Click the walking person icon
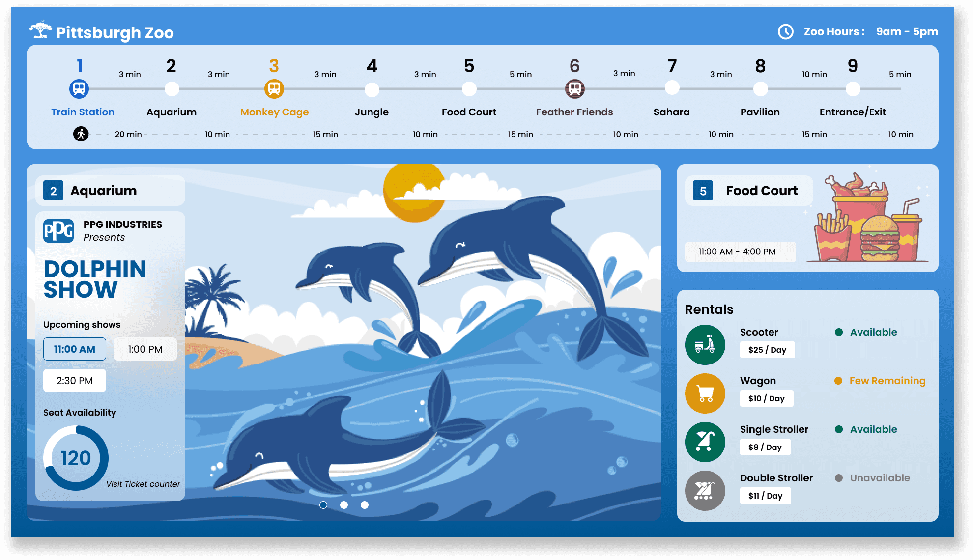Screen dimensions: 973x560 click(x=81, y=134)
